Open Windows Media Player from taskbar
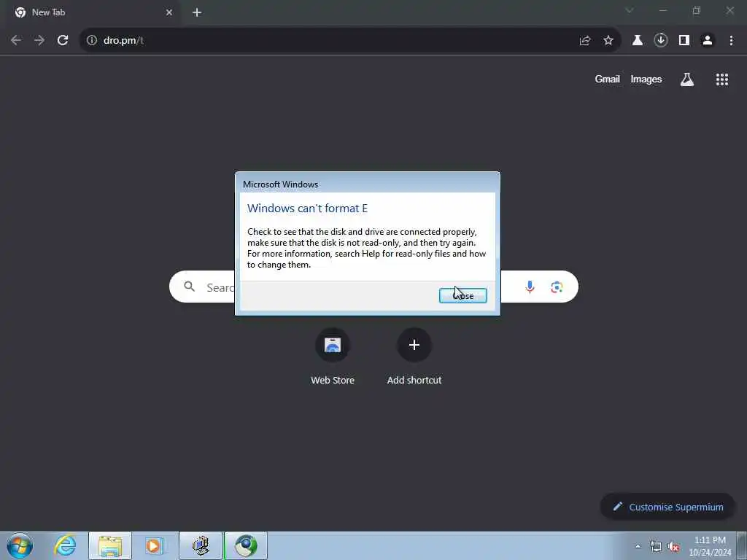The image size is (747, 560). [154, 545]
